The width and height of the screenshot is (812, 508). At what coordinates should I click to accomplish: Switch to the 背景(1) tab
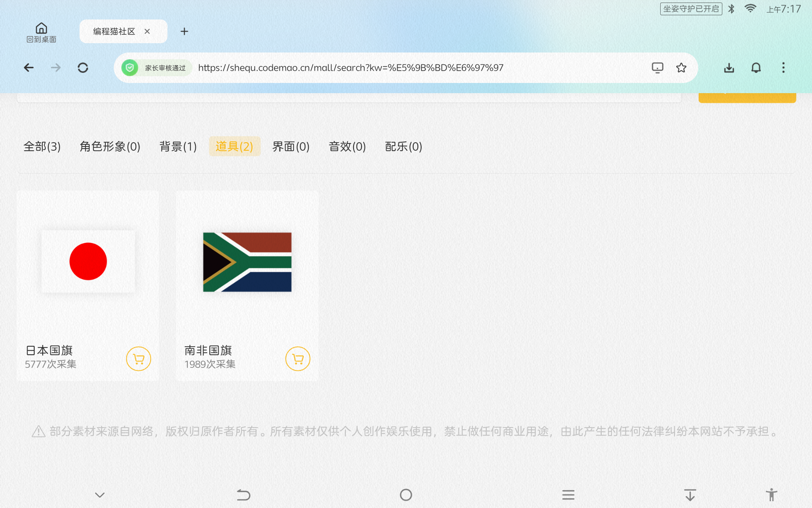(x=178, y=146)
